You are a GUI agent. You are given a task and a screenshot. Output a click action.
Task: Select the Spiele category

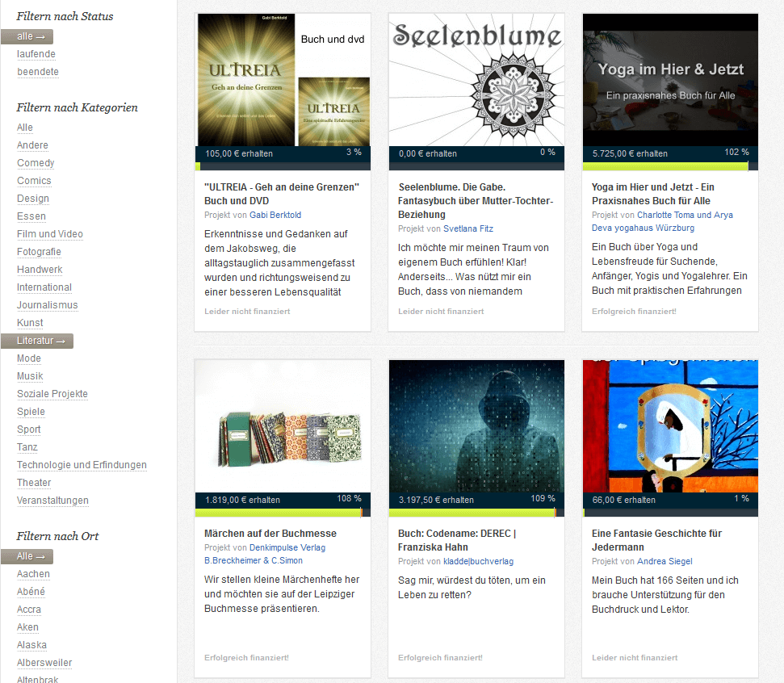31,412
